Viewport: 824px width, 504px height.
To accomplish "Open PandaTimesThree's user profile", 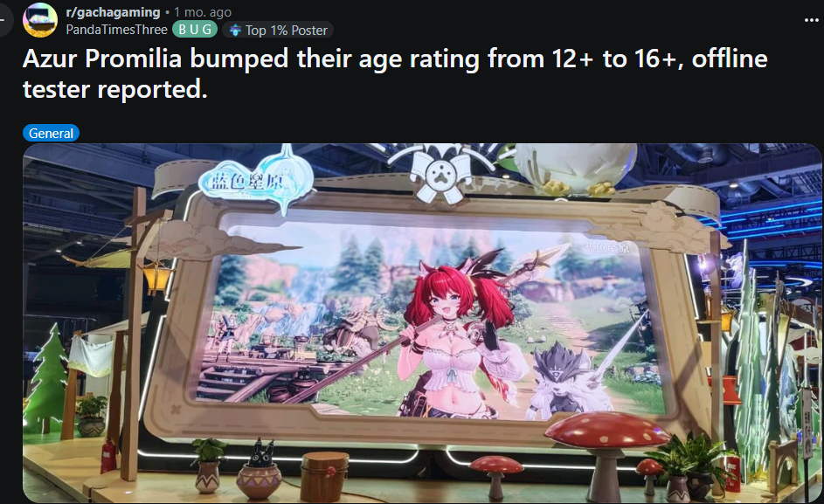I will pos(117,30).
